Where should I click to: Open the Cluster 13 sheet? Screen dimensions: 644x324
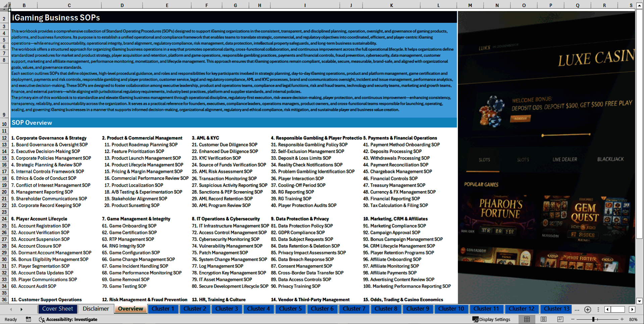click(x=556, y=309)
